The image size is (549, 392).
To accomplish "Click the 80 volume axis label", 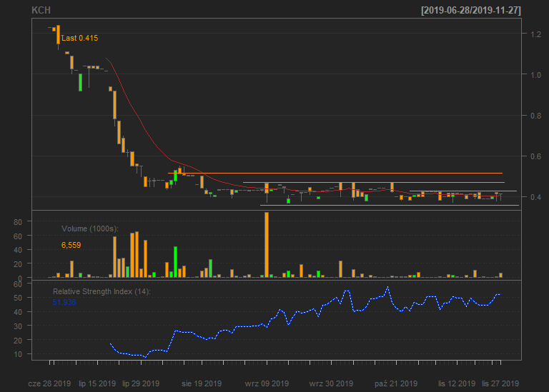I will coord(18,221).
